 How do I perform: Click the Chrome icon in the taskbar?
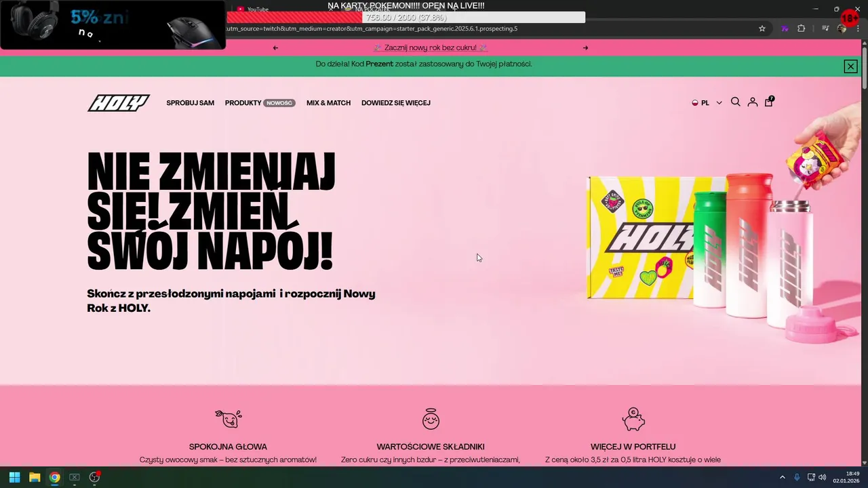click(54, 477)
